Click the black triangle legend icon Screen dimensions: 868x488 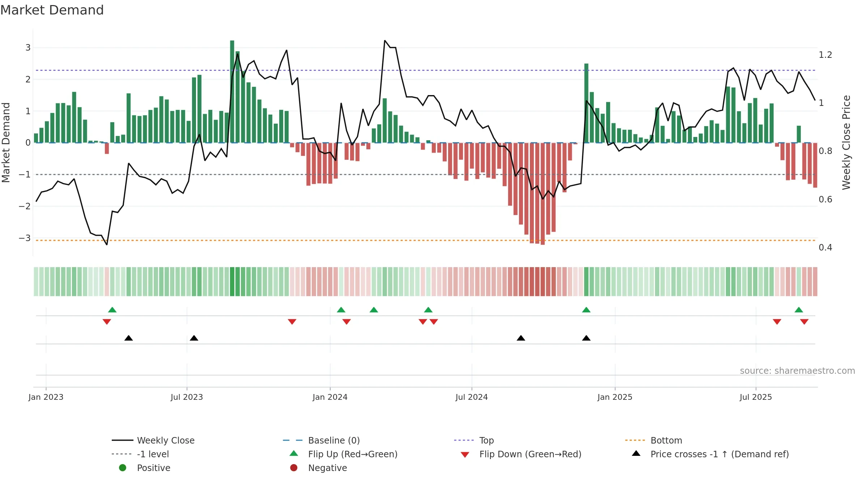pos(636,453)
